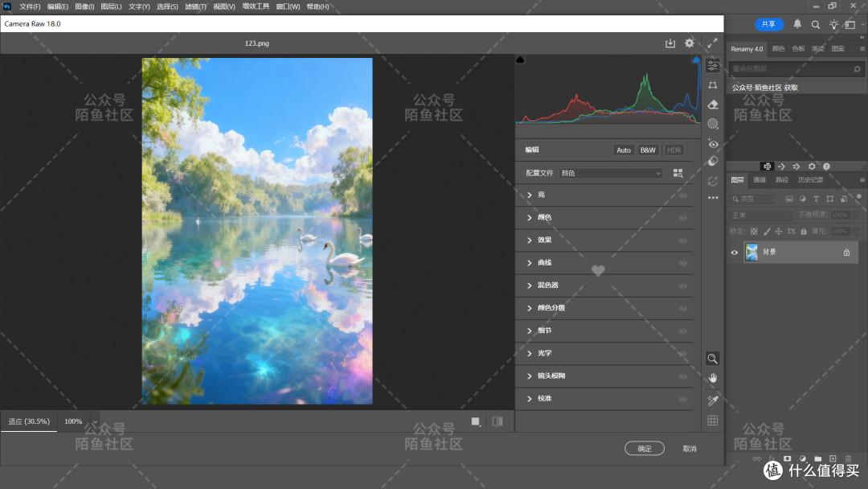Expand the 效果 panel

click(x=529, y=240)
